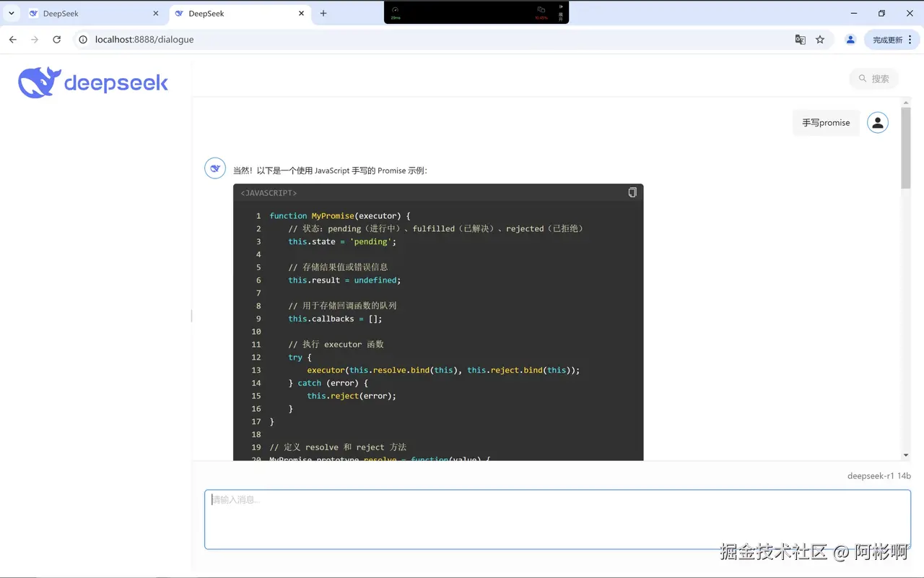Screen dimensions: 924x578
Task: Click the comment 用于存储回调函数的队列
Action: (342, 306)
